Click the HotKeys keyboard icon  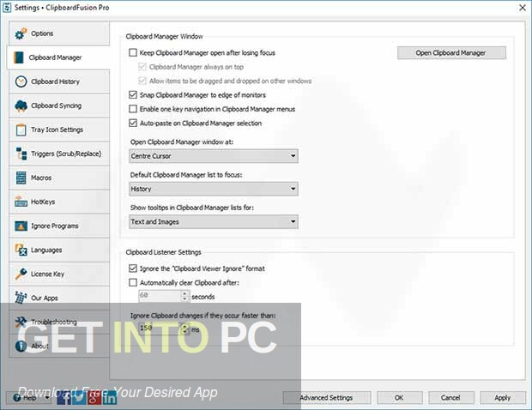click(x=21, y=202)
